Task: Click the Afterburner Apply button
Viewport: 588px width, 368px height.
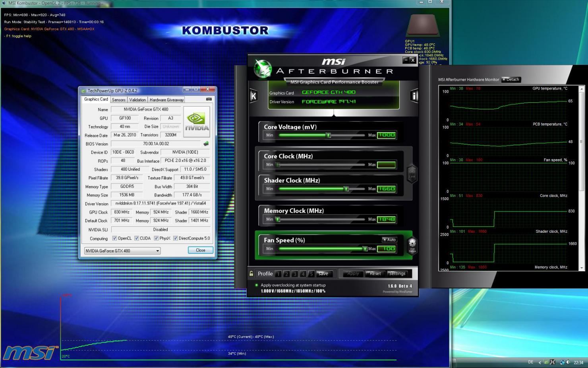Action: 353,273
